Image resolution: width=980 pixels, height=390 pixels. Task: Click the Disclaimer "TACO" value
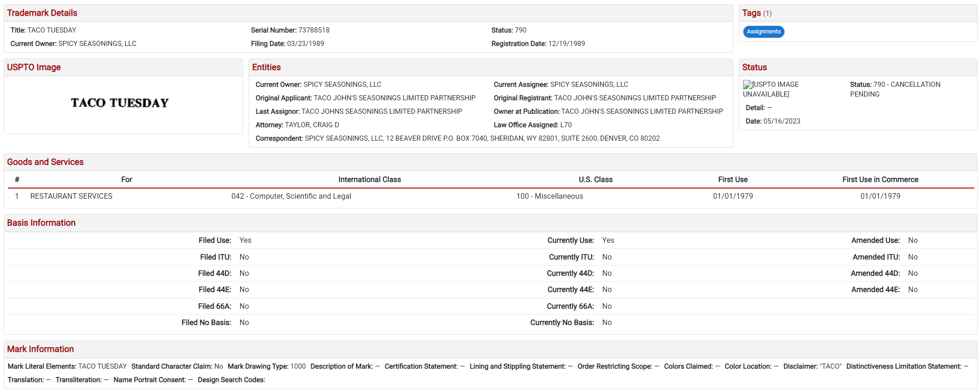tap(830, 367)
